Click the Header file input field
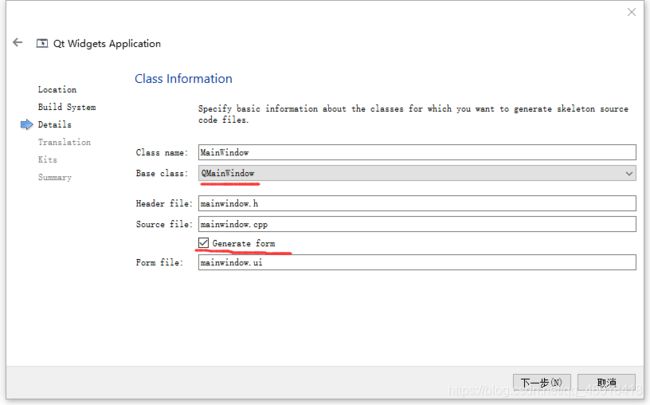This screenshot has width=650, height=405. (417, 203)
